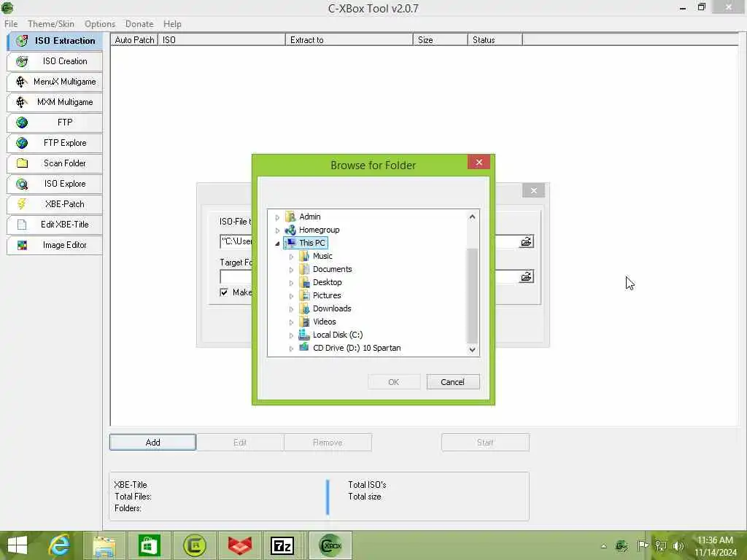Select CD Drive (D:) 10 Spartan
This screenshot has height=560, width=747.
(357, 348)
